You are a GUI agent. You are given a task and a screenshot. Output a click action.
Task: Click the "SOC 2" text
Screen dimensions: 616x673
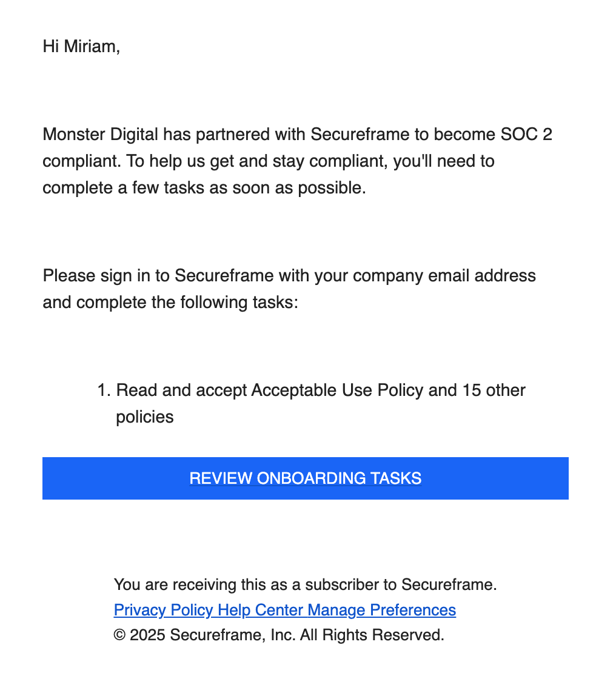(x=526, y=135)
